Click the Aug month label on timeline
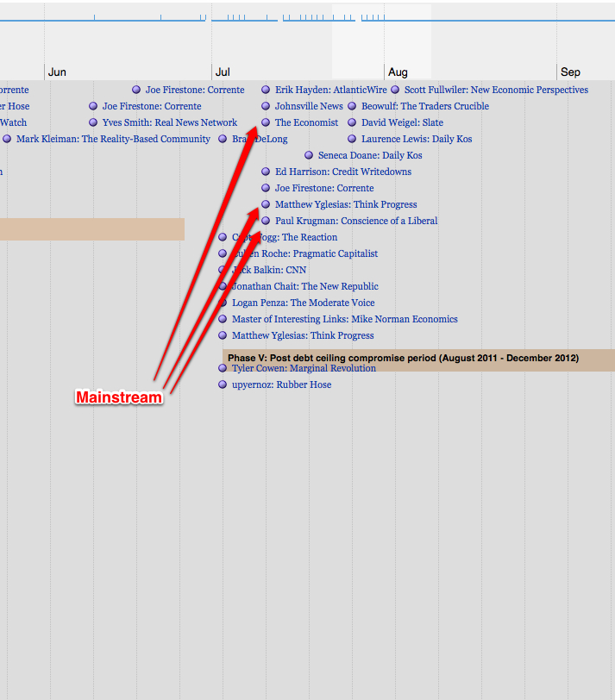The height and width of the screenshot is (700, 615). [398, 72]
